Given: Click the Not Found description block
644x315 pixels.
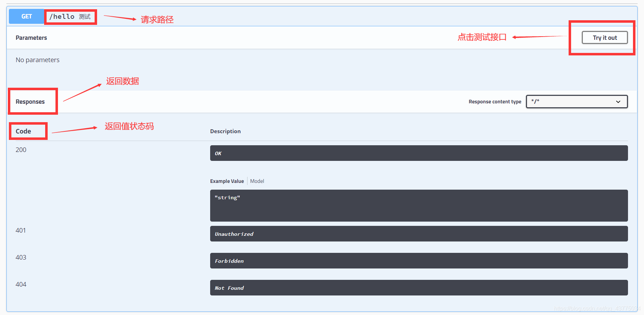Looking at the screenshot, I should 419,288.
